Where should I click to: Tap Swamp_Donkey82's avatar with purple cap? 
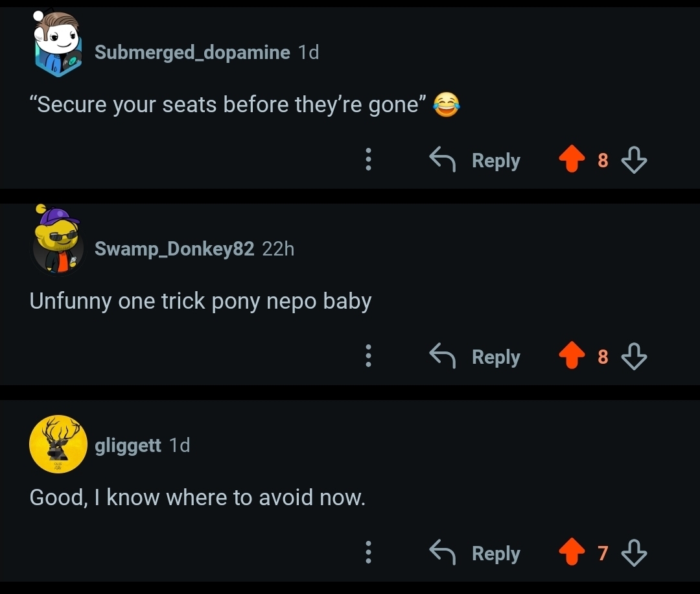point(58,241)
